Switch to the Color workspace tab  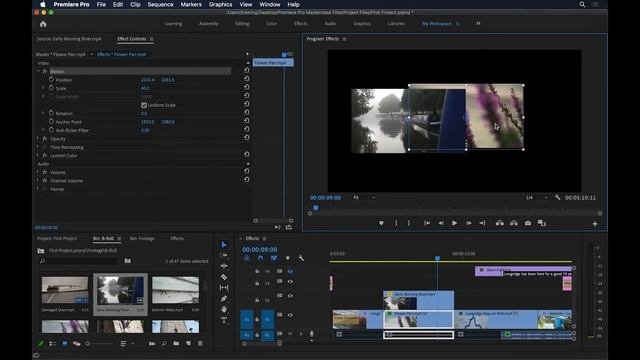click(271, 24)
